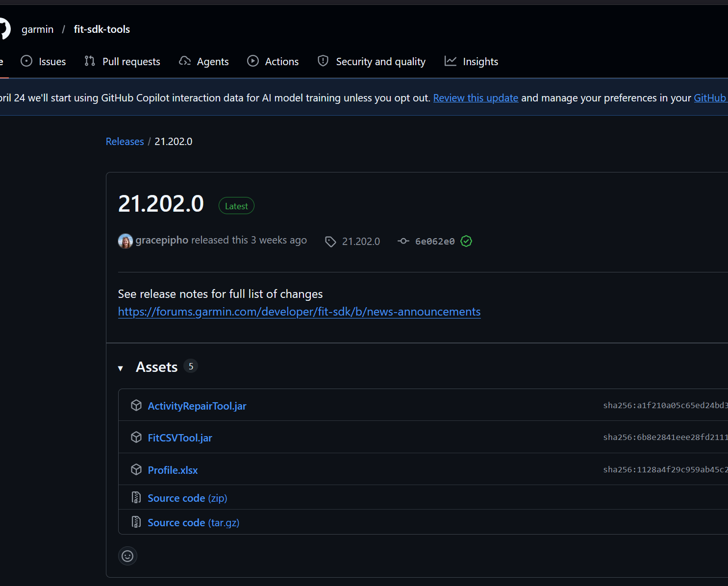Image resolution: width=728 pixels, height=586 pixels.
Task: Click the Actions play icon
Action: click(x=253, y=61)
